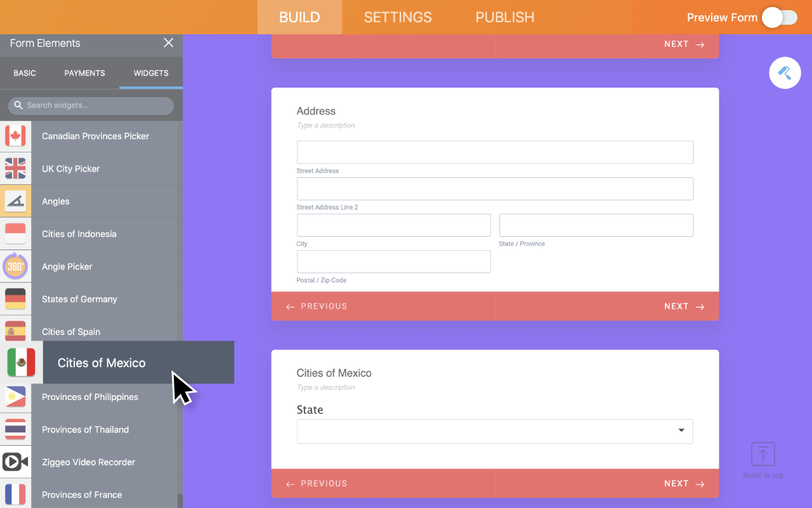Click the Scroll to top arrow icon
The image size is (812, 508).
(763, 455)
